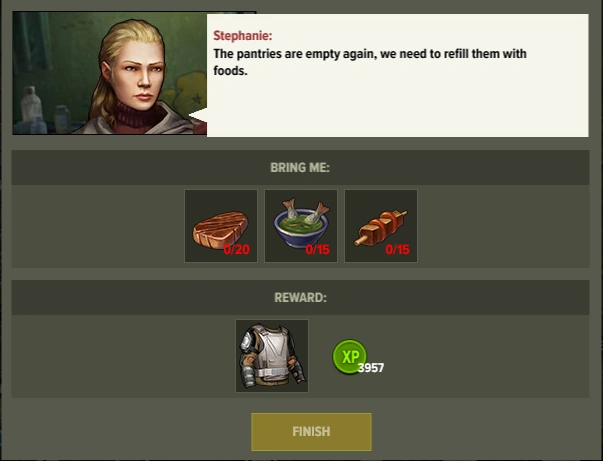Click the meat skewer kebab icon

click(x=381, y=226)
